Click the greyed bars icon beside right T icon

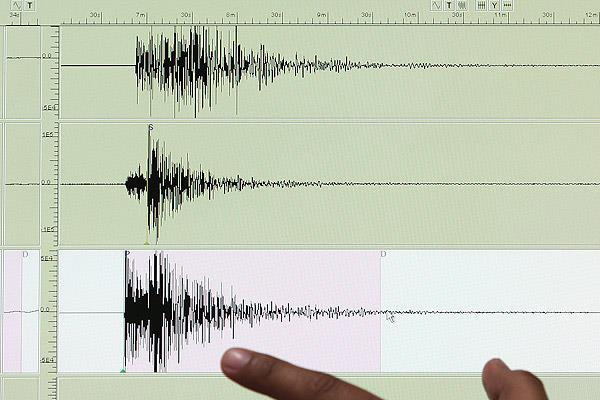pyautogui.click(x=462, y=5)
